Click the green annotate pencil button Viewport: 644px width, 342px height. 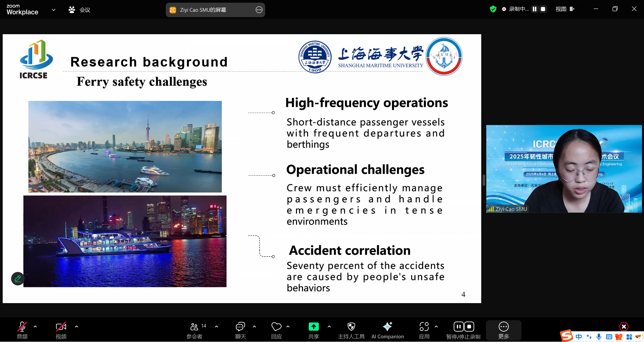click(18, 279)
